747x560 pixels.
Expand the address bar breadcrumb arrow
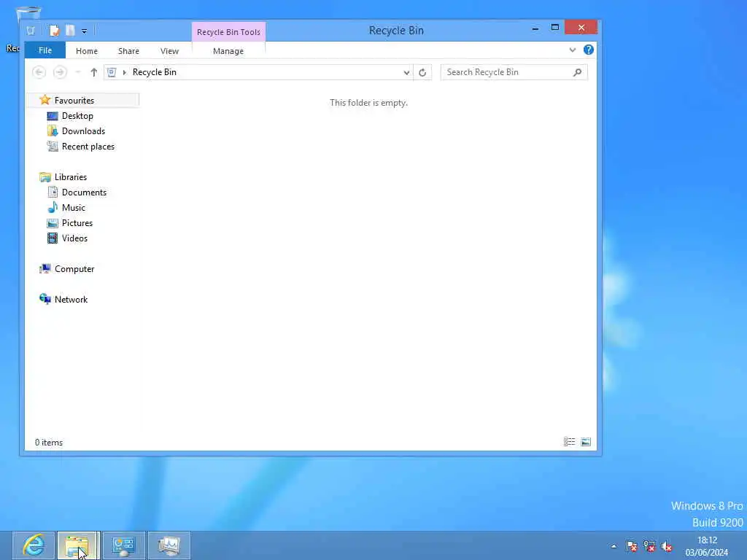tap(125, 72)
